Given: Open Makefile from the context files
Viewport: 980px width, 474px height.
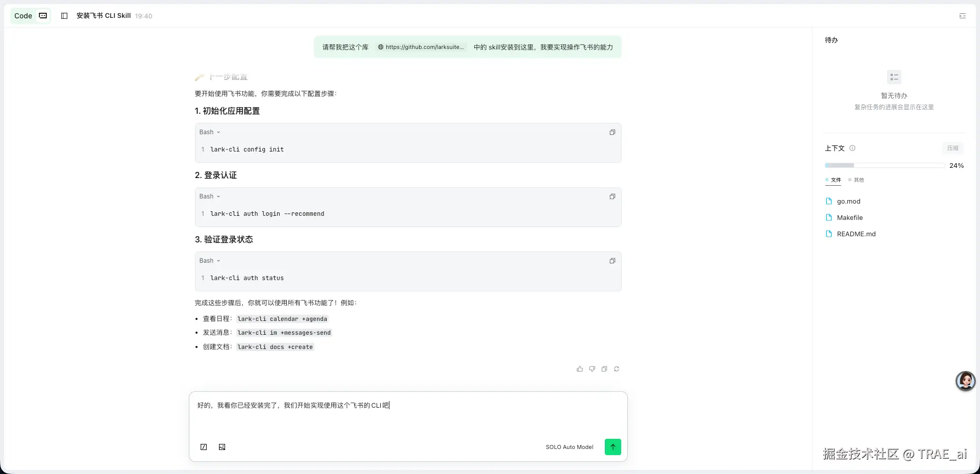Looking at the screenshot, I should pos(844,218).
